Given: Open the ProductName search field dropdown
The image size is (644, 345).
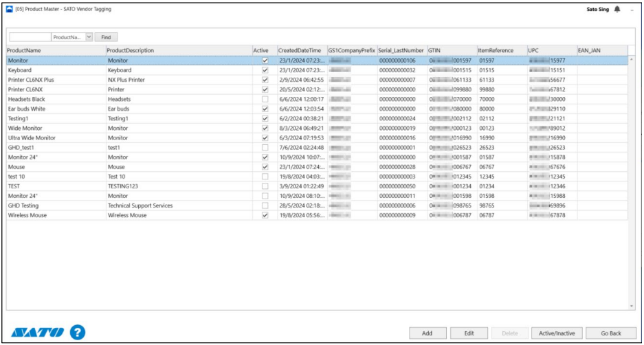Looking at the screenshot, I should coord(89,36).
